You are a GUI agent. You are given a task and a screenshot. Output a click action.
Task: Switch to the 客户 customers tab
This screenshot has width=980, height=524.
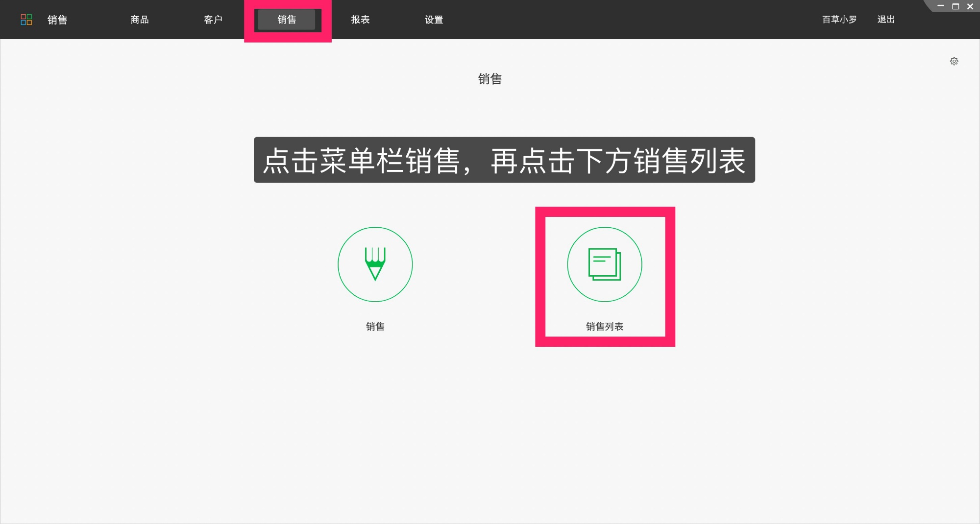click(213, 20)
